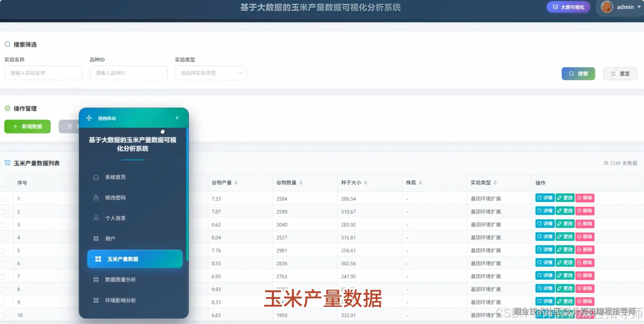Click the green 新增数据 button
Screen dimensions: 644x324
pos(28,127)
